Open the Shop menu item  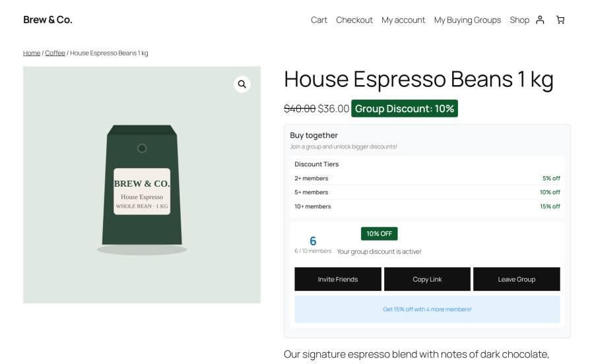click(519, 20)
